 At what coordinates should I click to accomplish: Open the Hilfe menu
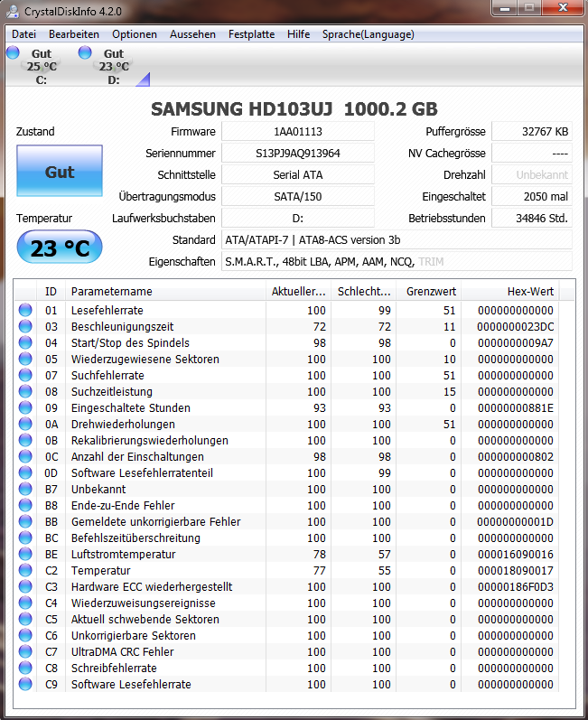298,34
